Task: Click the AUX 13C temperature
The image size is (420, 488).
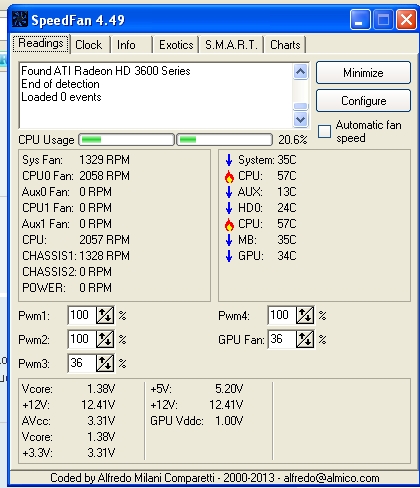Action: [x=267, y=192]
